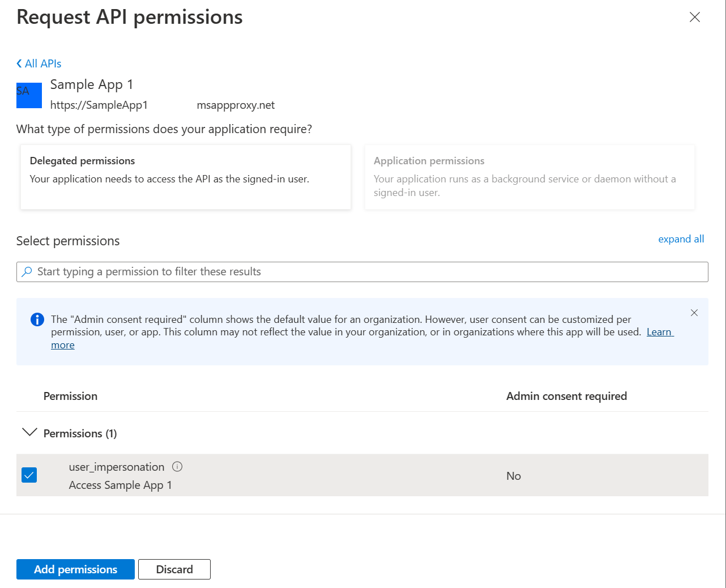Open the Learn more link

click(x=659, y=332)
